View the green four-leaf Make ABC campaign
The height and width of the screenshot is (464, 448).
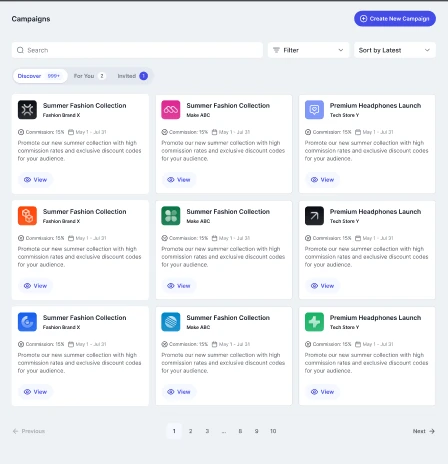[x=179, y=286]
